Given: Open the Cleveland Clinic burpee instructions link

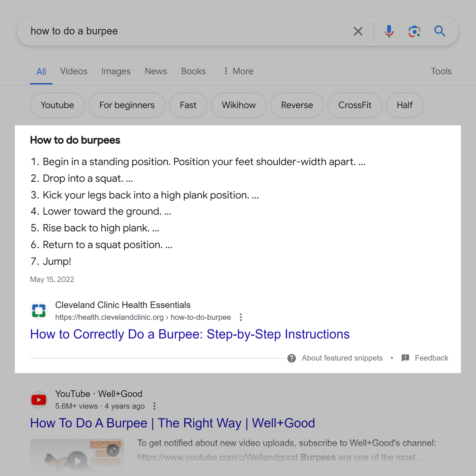Looking at the screenshot, I should [x=190, y=334].
